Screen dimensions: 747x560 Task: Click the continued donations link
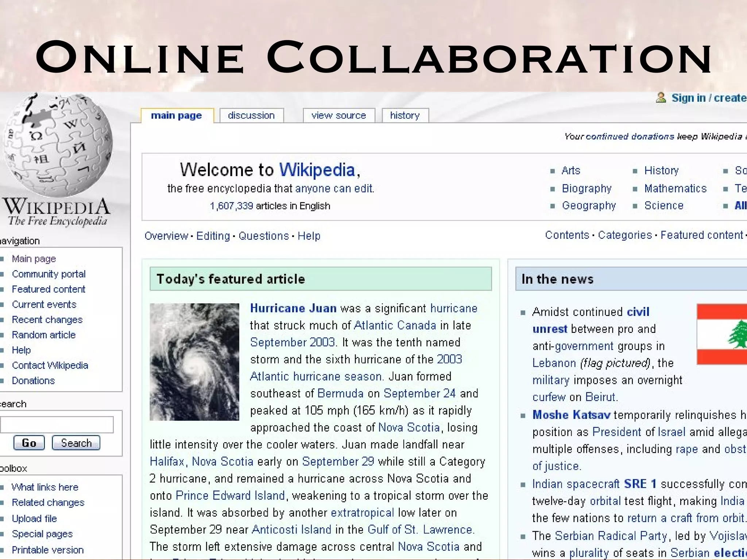coord(630,136)
